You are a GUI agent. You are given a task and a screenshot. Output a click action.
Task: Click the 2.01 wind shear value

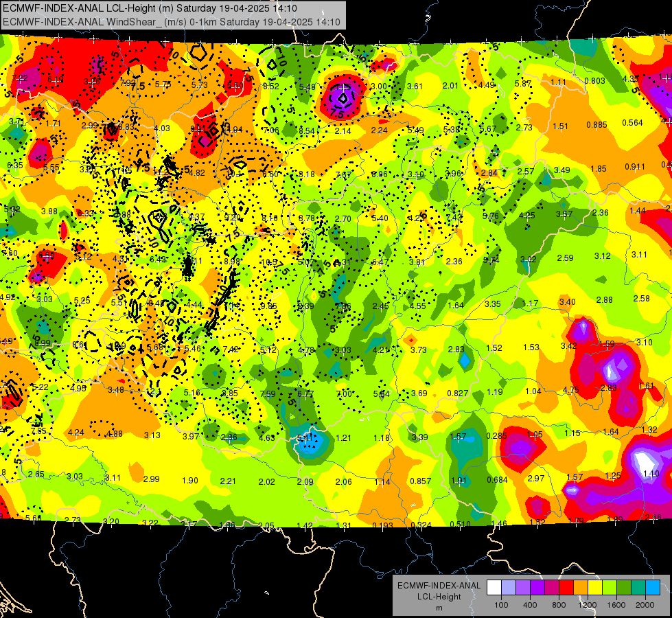450,85
